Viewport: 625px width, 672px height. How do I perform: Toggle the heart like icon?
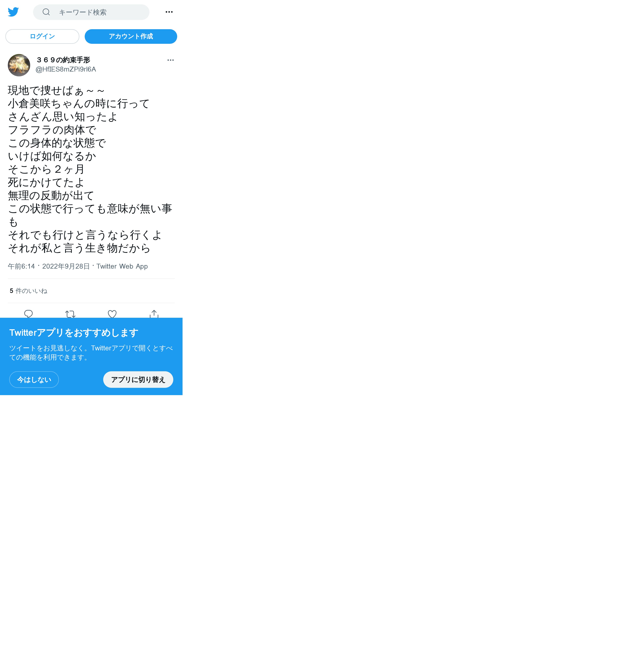[112, 314]
